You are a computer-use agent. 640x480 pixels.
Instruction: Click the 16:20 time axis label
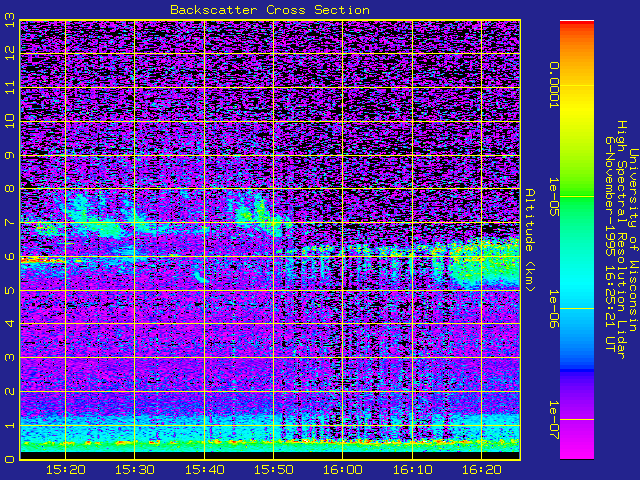pos(482,470)
